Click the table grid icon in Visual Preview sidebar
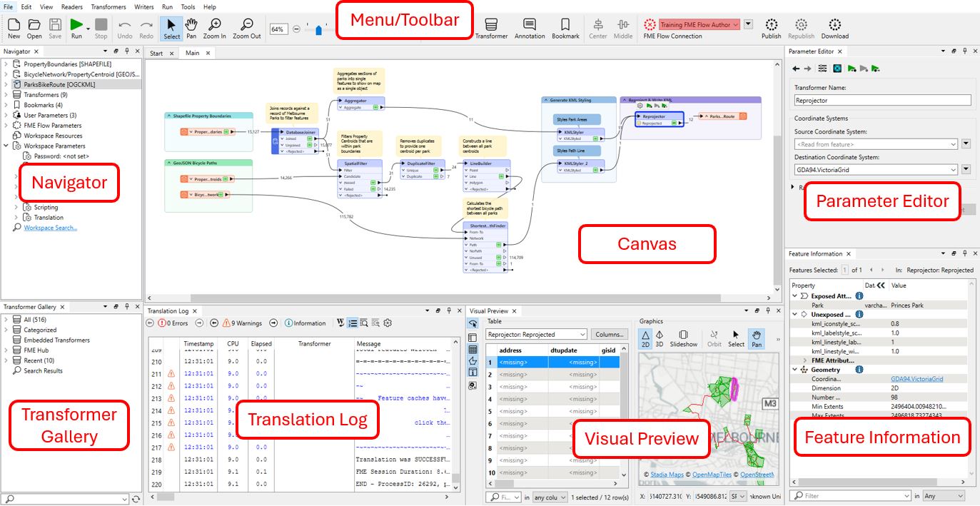Image resolution: width=980 pixels, height=506 pixels. point(473,350)
